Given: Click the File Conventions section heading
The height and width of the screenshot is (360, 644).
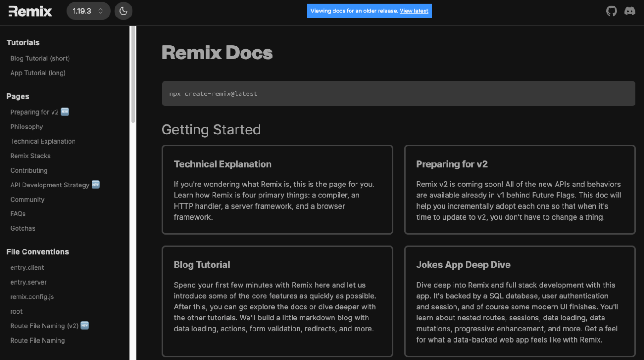Looking at the screenshot, I should click(38, 251).
